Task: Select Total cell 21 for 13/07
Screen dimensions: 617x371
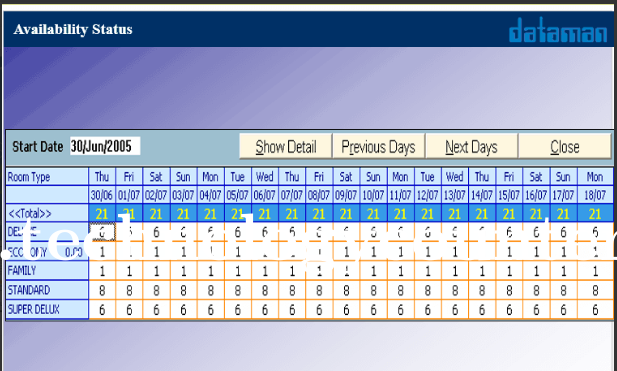Action: (x=455, y=214)
